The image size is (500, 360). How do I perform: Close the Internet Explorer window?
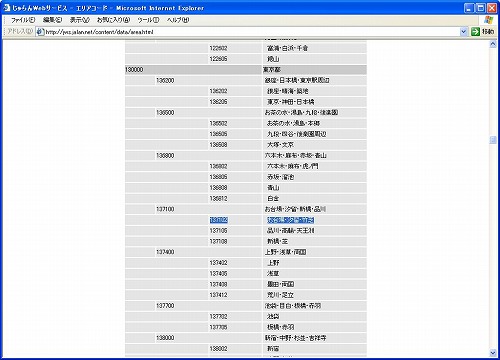492,8
